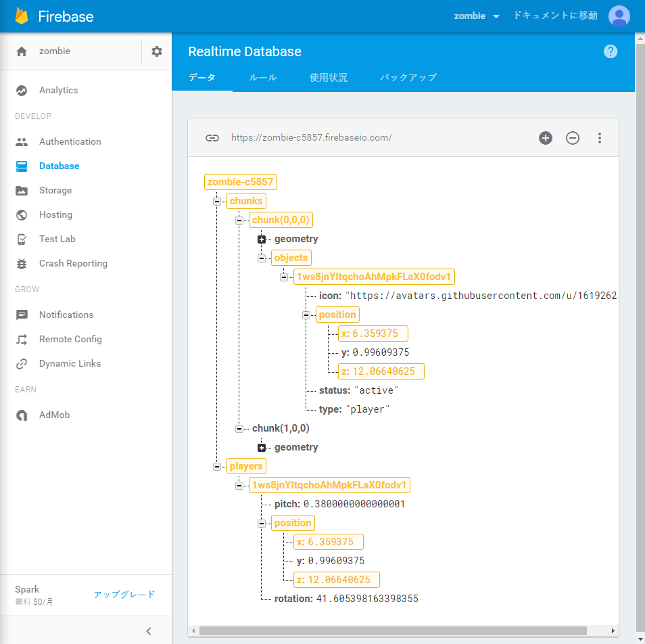Image resolution: width=645 pixels, height=644 pixels.
Task: Click ドキュメントに移動 link
Action: [x=555, y=16]
